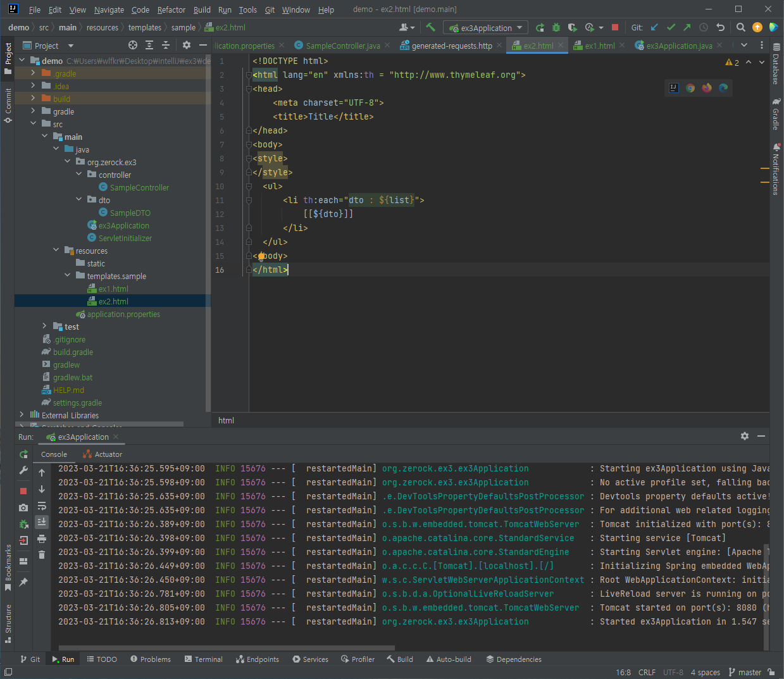The image size is (784, 679).
Task: Collapse the demo project root node
Action: 22,61
